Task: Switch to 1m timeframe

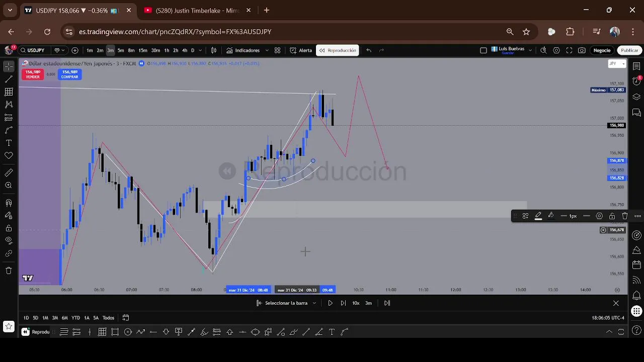Action: tap(90, 50)
